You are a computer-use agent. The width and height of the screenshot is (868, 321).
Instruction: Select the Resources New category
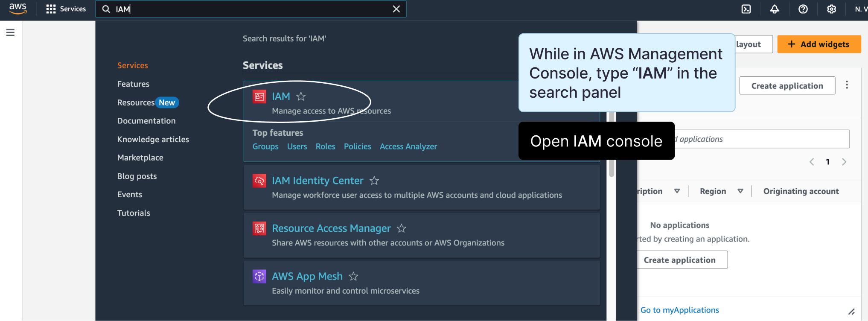coord(148,102)
